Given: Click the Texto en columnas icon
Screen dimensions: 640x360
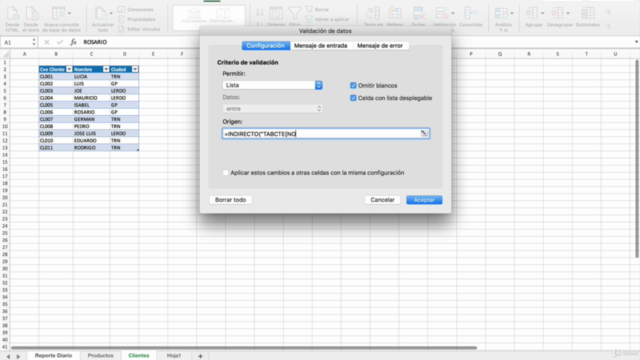Looking at the screenshot, I should coord(373,14).
